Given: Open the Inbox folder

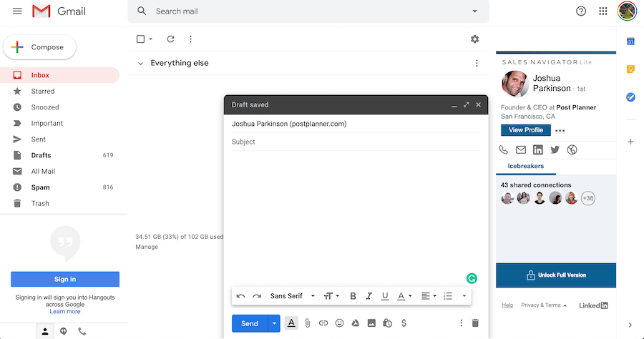Looking at the screenshot, I should click(x=59, y=75).
